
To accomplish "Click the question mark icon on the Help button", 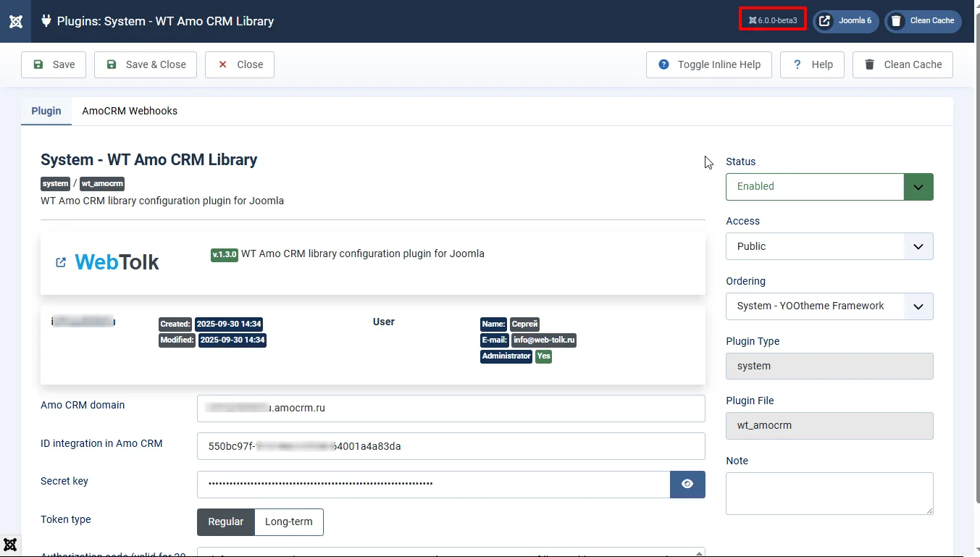I will point(795,64).
